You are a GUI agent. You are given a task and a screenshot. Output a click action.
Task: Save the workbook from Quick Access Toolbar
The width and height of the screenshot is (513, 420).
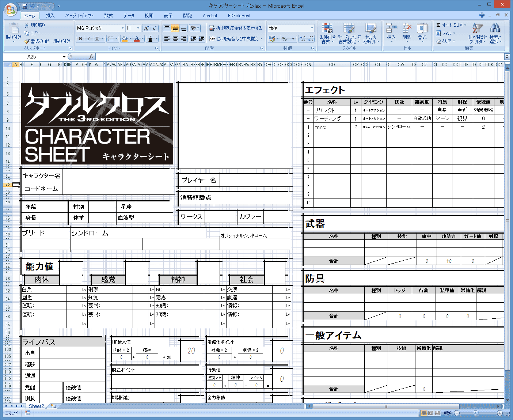point(25,6)
